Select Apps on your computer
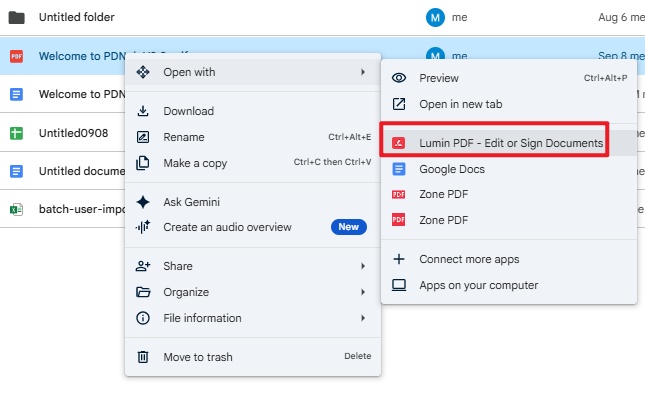This screenshot has height=401, width=645. 509,285
